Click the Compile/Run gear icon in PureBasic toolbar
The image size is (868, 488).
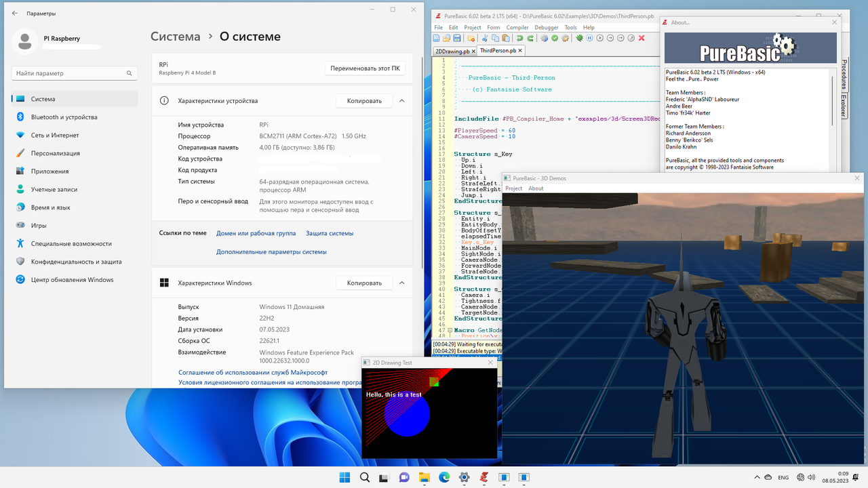click(x=545, y=38)
